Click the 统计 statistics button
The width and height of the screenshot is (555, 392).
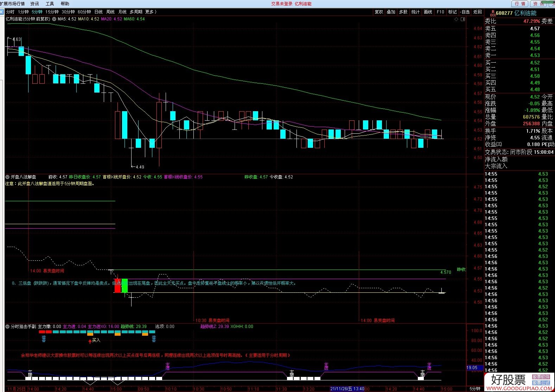[x=416, y=12]
